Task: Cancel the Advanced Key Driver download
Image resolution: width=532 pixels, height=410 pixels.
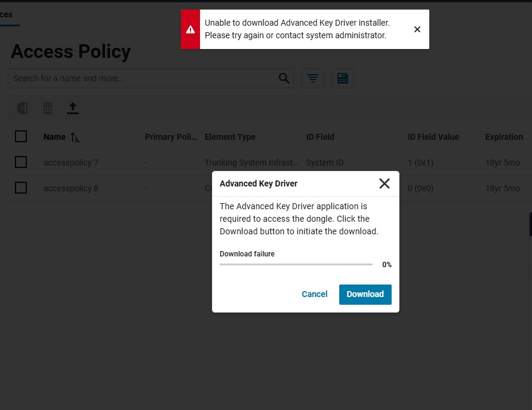Action: [315, 294]
